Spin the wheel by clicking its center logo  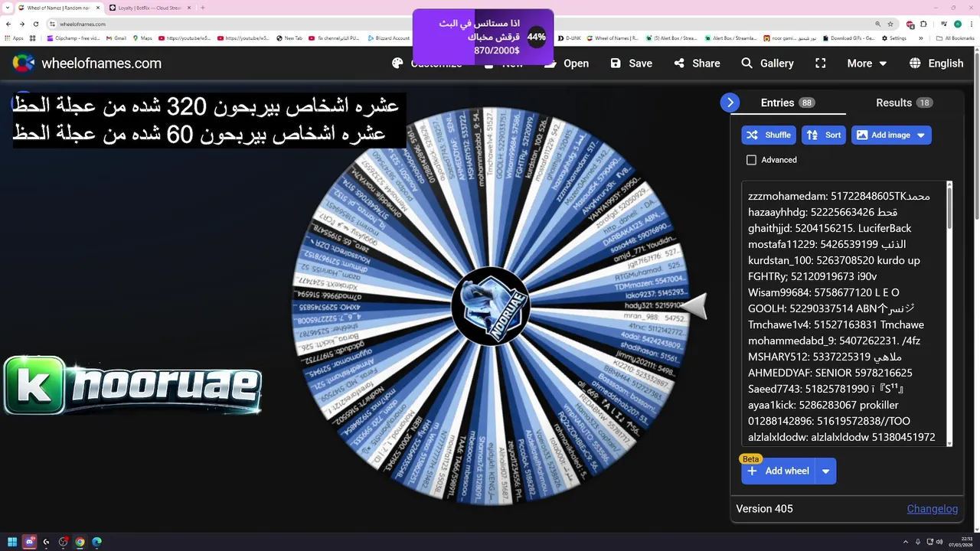coord(491,305)
